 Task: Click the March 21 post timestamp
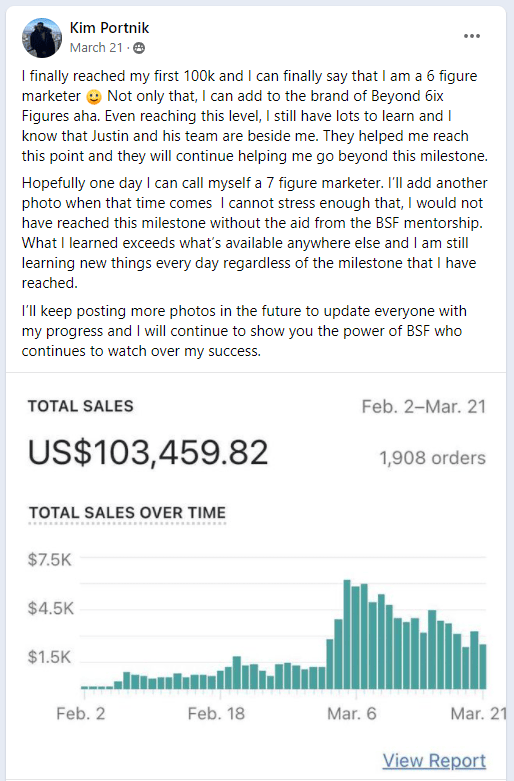point(96,48)
